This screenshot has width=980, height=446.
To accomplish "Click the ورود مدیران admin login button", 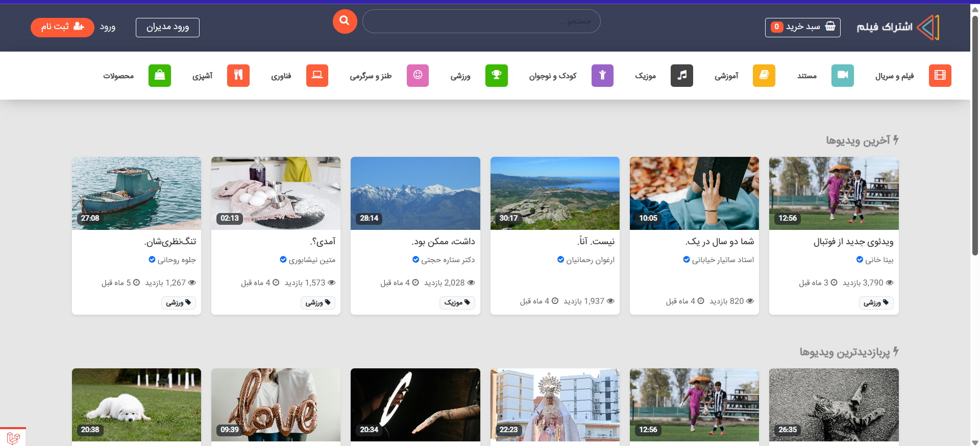I will click(167, 28).
